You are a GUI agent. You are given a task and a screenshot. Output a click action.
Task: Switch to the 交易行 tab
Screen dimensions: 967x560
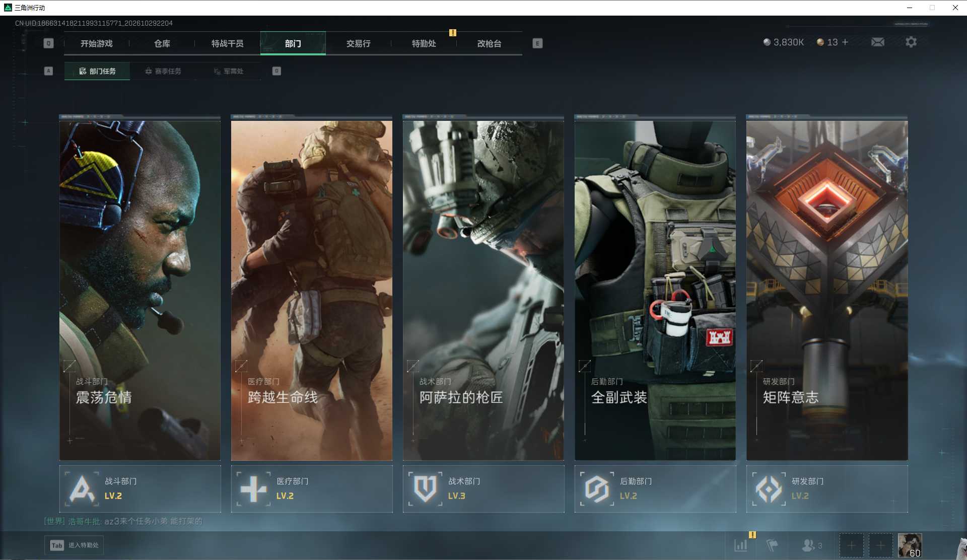click(x=358, y=43)
